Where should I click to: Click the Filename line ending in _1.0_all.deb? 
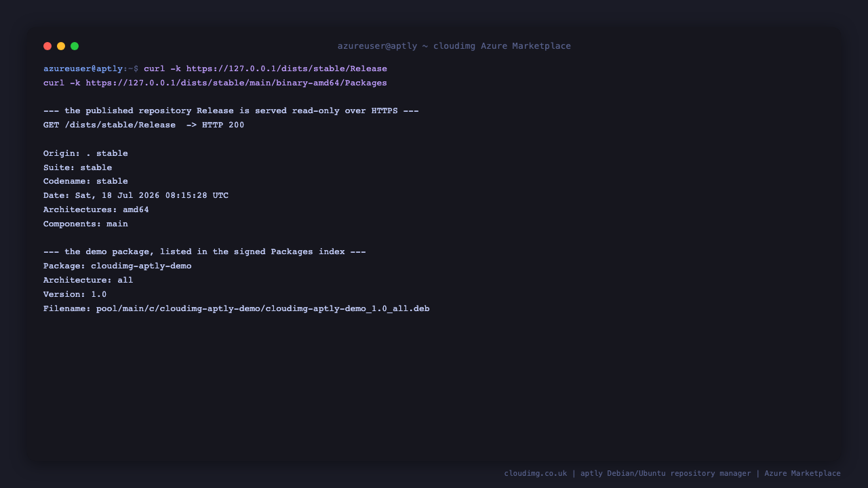click(x=237, y=309)
